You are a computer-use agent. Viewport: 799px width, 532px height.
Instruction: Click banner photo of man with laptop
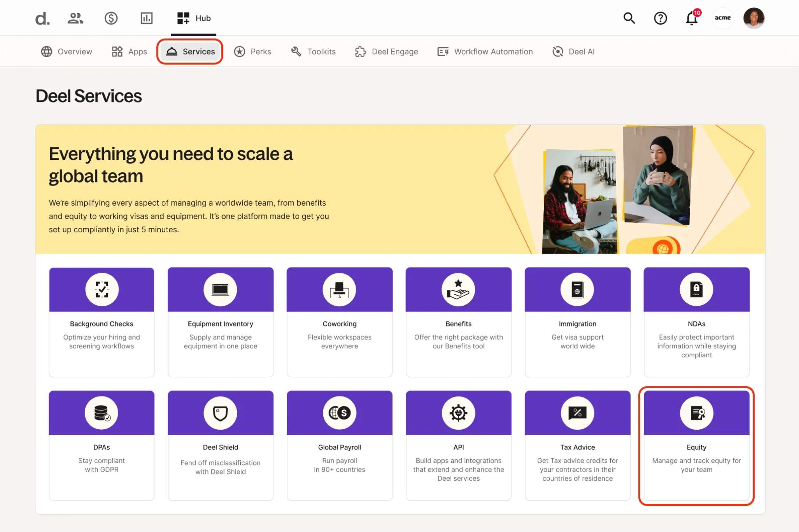click(580, 202)
